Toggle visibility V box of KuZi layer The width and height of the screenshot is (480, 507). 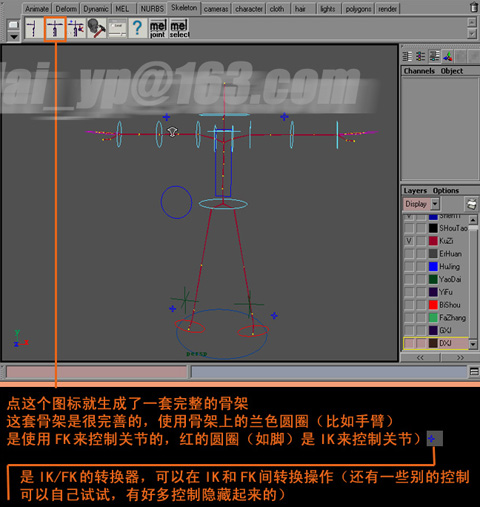[409, 241]
